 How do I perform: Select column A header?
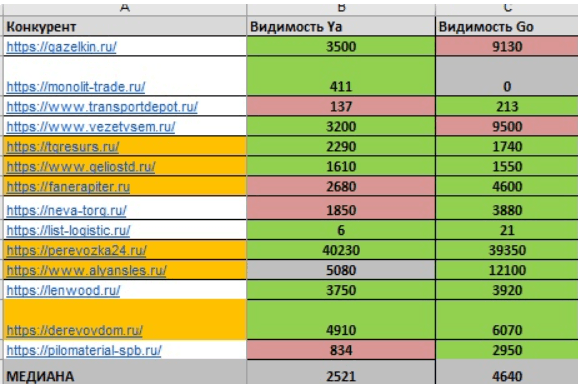coord(125,8)
